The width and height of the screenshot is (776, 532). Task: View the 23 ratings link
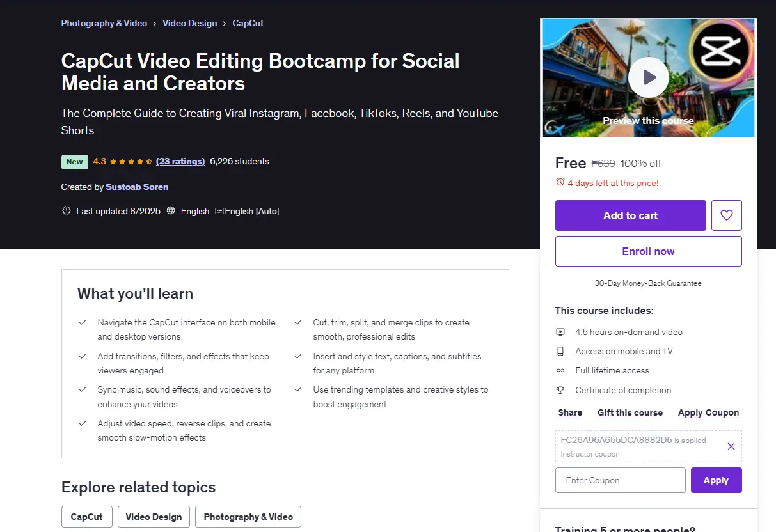point(180,161)
